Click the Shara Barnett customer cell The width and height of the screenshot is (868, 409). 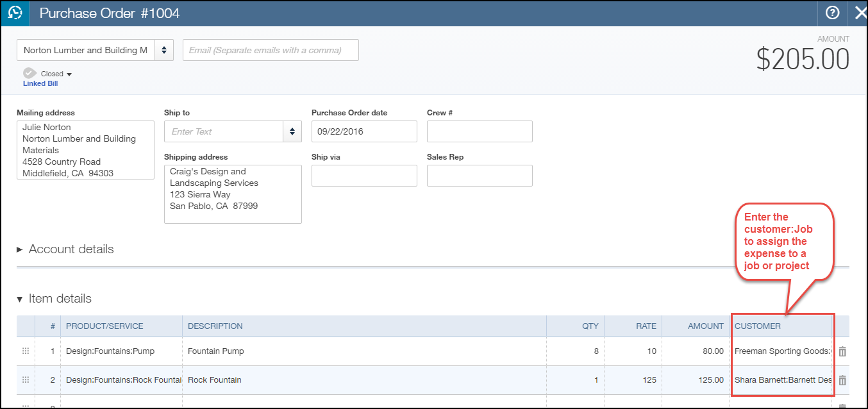[x=781, y=380]
